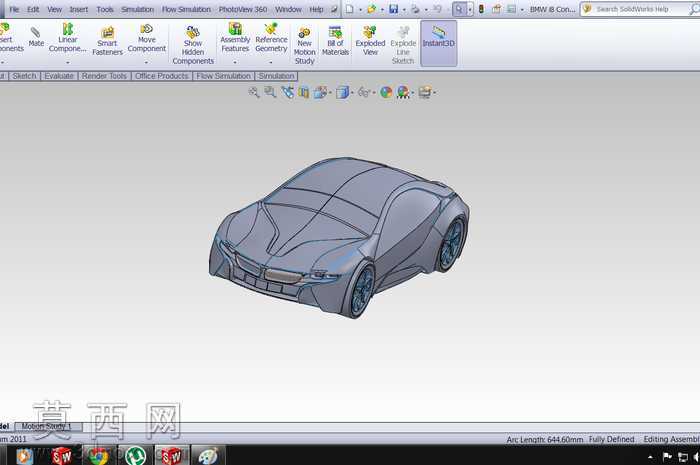Image resolution: width=700 pixels, height=465 pixels.
Task: Click the Select cursor tool
Action: [x=459, y=9]
